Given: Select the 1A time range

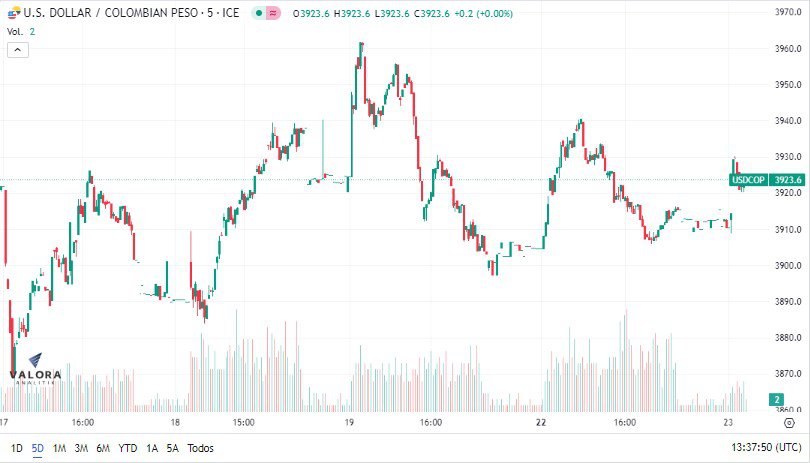Looking at the screenshot, I should pyautogui.click(x=152, y=448).
